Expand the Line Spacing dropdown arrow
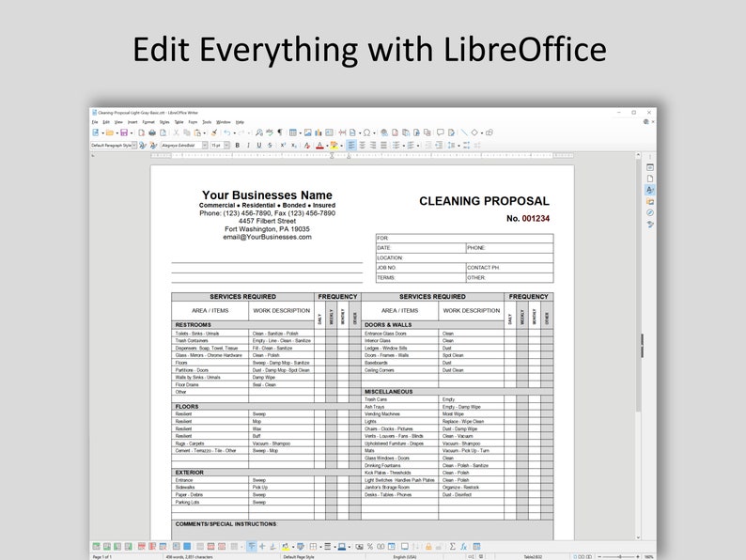The height and width of the screenshot is (560, 746). 458,146
